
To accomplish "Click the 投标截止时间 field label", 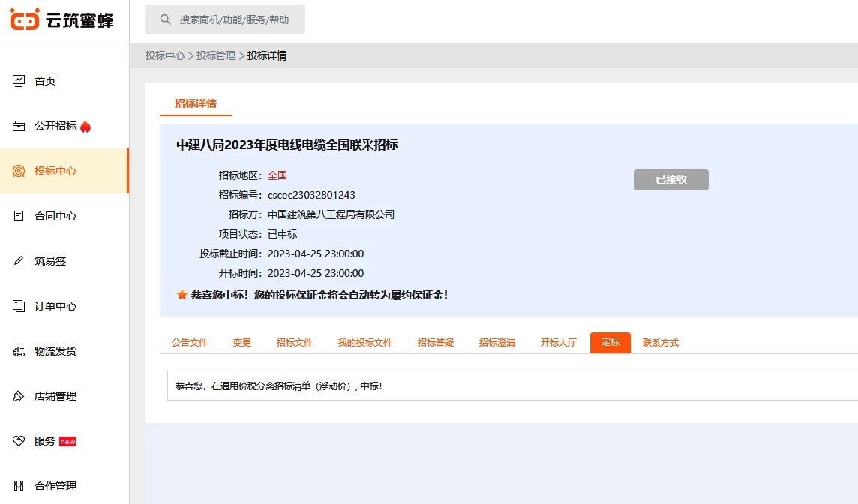I will (230, 254).
